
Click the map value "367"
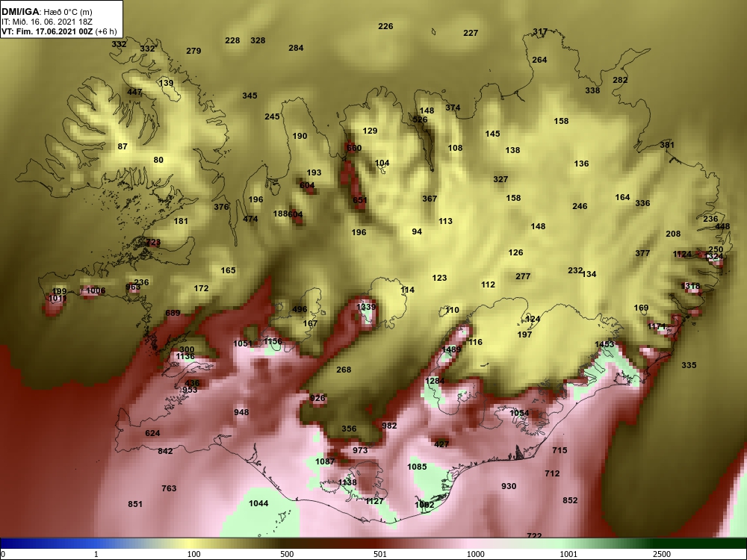(x=430, y=198)
